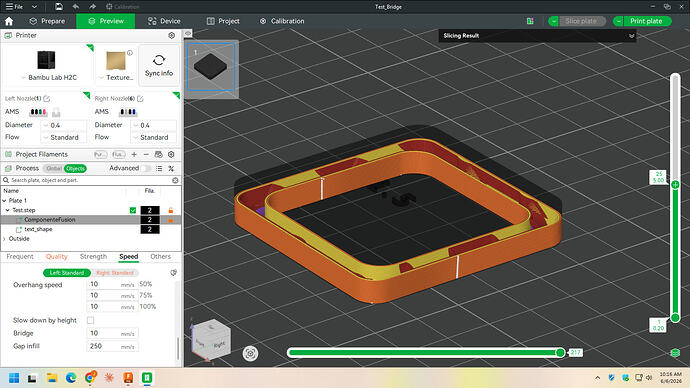Add a filament with the plus icon

click(x=134, y=154)
